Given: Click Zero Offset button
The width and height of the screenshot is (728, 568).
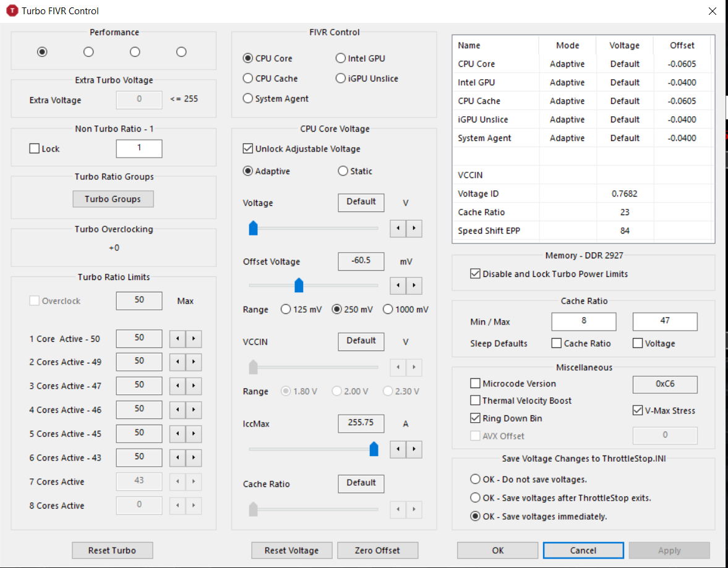Looking at the screenshot, I should coord(377,550).
